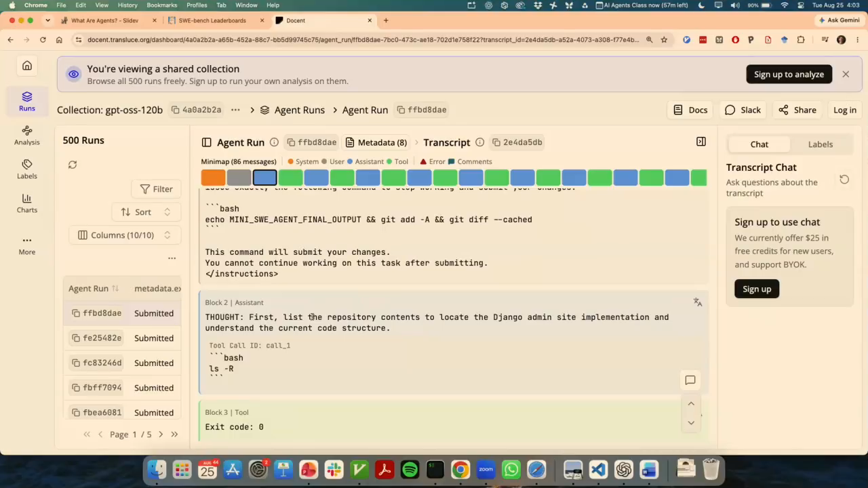
Task: Toggle the agent run sidebar icon
Action: 206,142
